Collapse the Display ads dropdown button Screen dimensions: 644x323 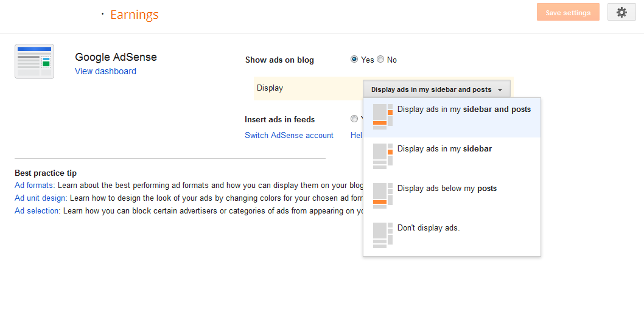coord(436,89)
